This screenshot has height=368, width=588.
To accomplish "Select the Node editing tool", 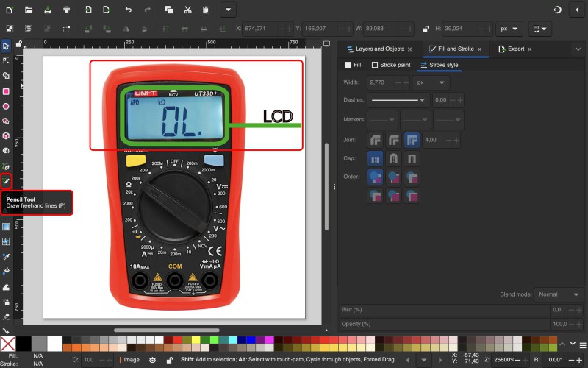I will 6,61.
